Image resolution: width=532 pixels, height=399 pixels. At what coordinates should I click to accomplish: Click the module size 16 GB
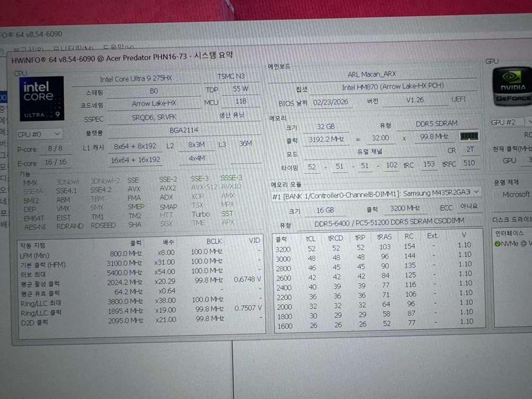(x=325, y=211)
